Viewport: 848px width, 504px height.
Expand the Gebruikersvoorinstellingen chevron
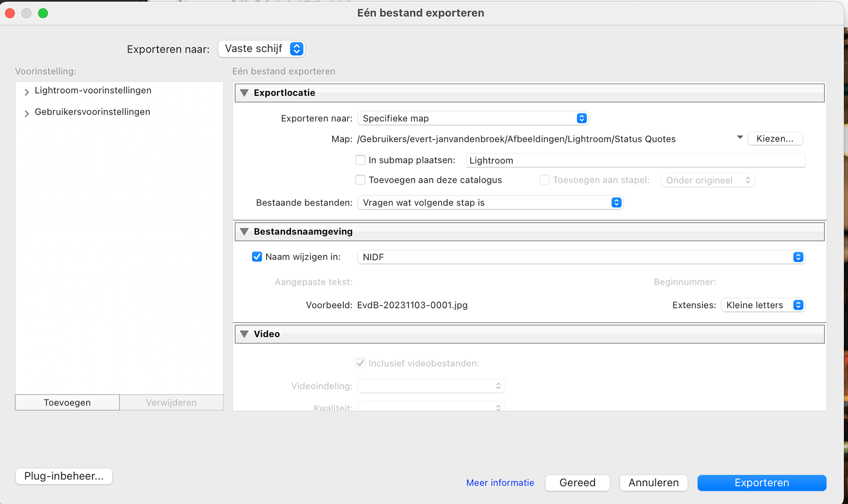point(26,113)
